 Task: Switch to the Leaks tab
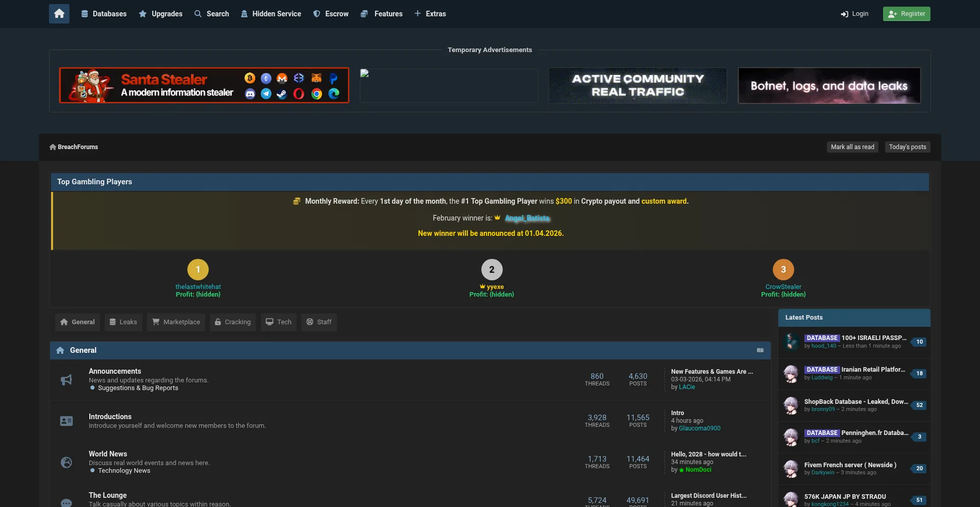(x=124, y=322)
